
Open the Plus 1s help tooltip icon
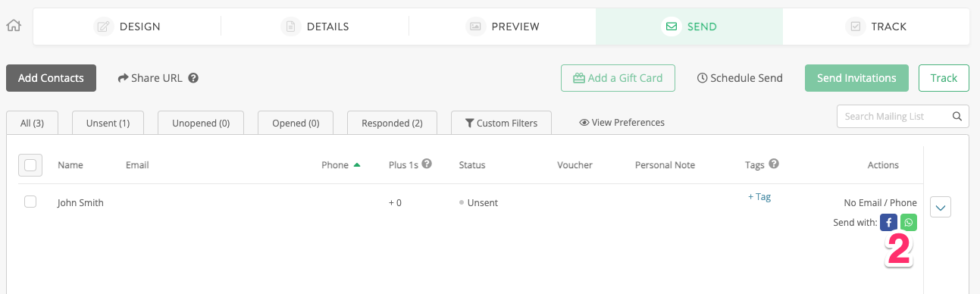click(x=427, y=164)
